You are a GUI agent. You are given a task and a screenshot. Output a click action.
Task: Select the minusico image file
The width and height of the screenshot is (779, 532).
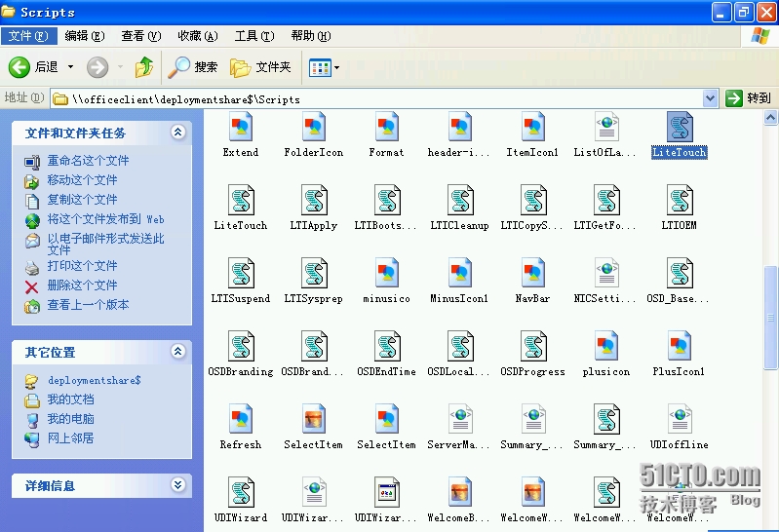pyautogui.click(x=386, y=281)
